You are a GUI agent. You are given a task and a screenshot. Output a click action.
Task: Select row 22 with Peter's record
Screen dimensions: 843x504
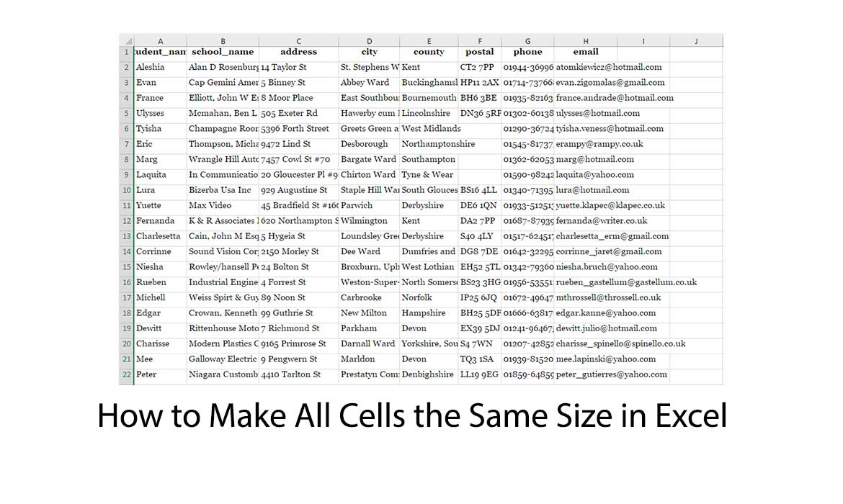[x=126, y=374]
